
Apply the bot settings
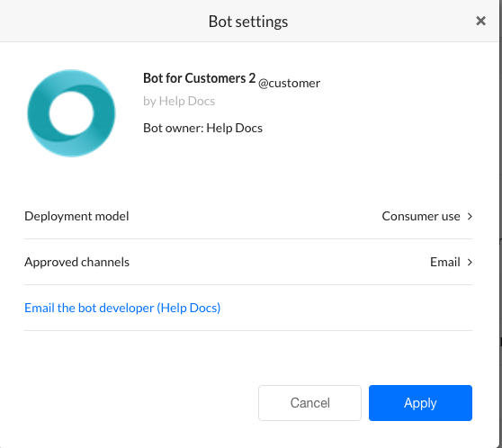420,403
